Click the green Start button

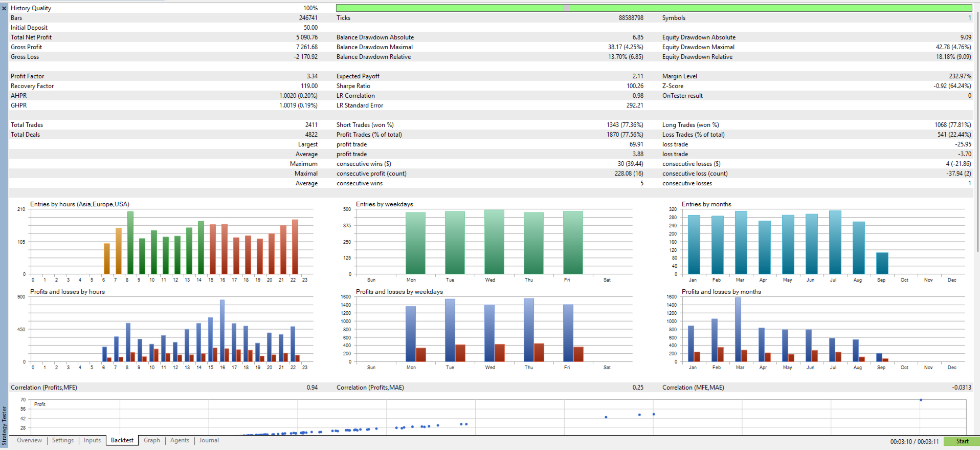tap(962, 441)
